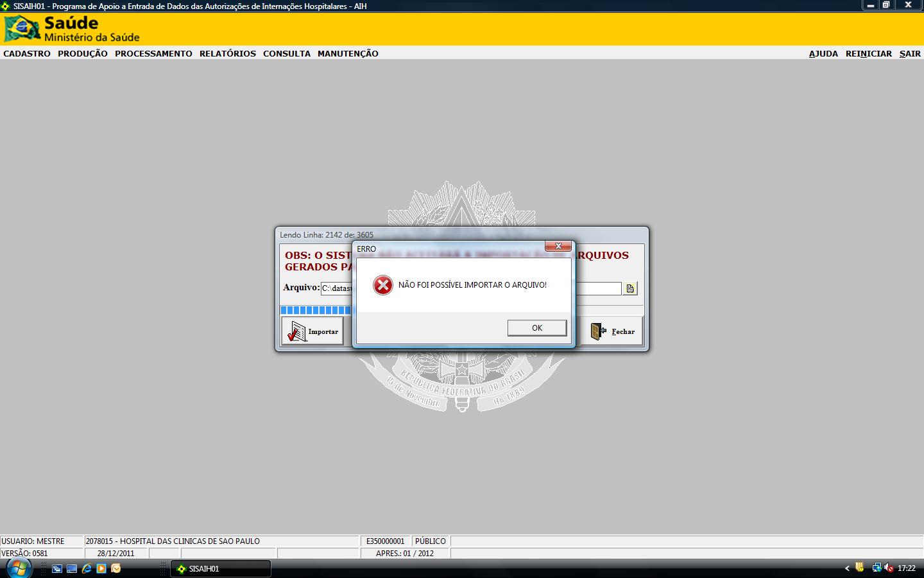This screenshot has height=578, width=924.
Task: Click SAIR to exit the program
Action: [x=910, y=53]
